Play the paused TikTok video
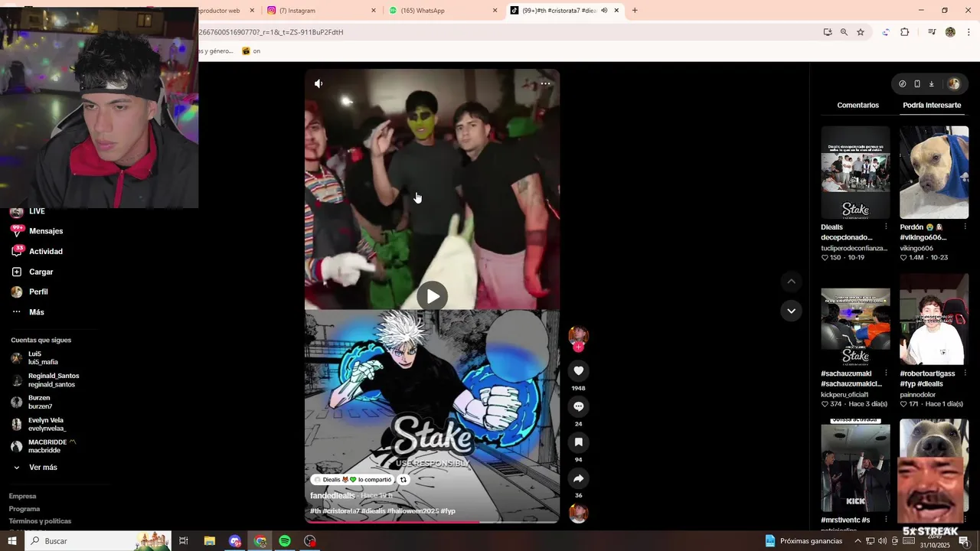980x551 pixels. [x=433, y=296]
